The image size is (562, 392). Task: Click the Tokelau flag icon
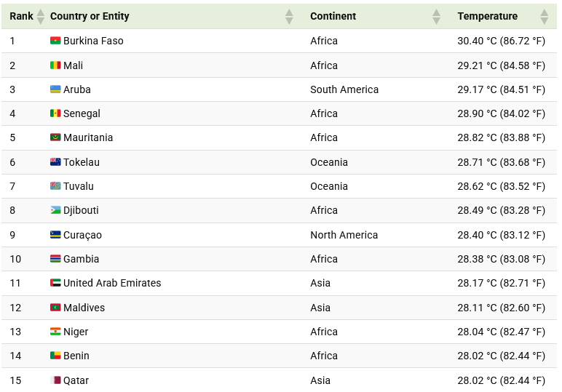[55, 162]
